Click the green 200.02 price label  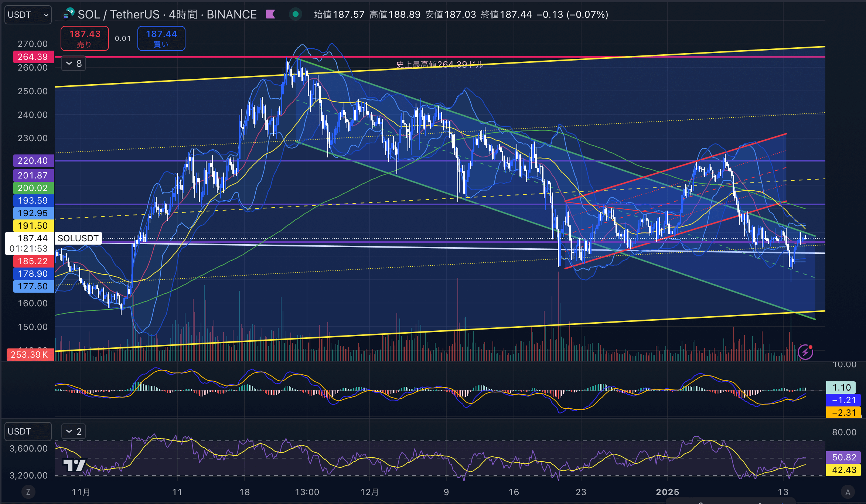33,188
